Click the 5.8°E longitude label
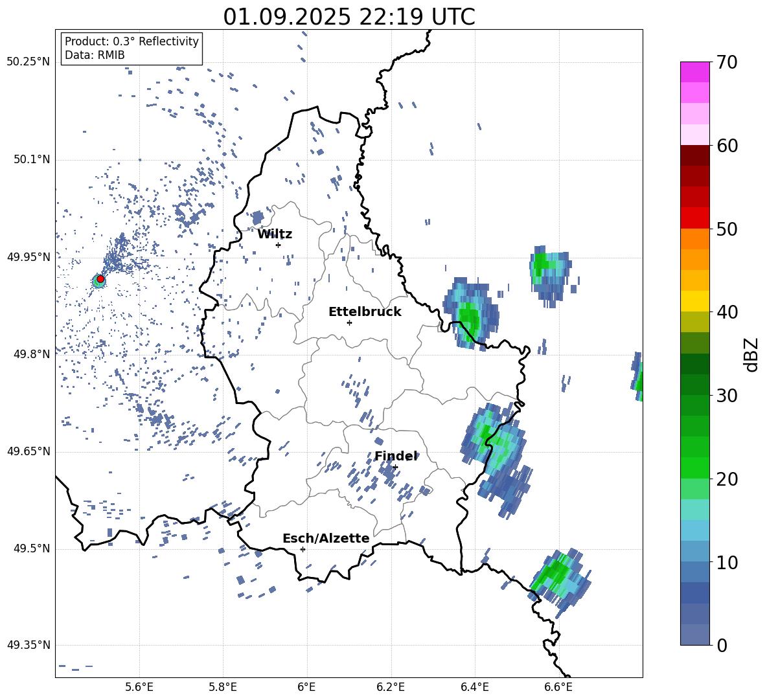This screenshot has height=700, width=767. (223, 687)
